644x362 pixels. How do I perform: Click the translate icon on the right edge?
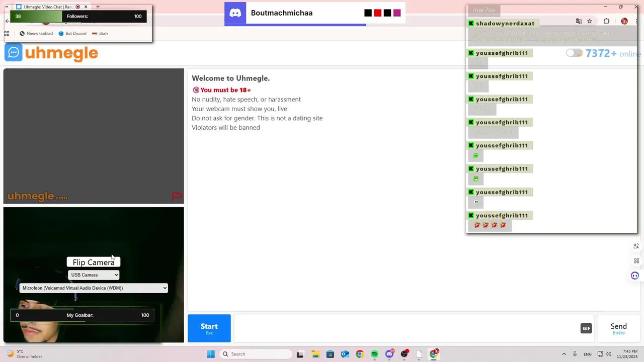pyautogui.click(x=636, y=246)
